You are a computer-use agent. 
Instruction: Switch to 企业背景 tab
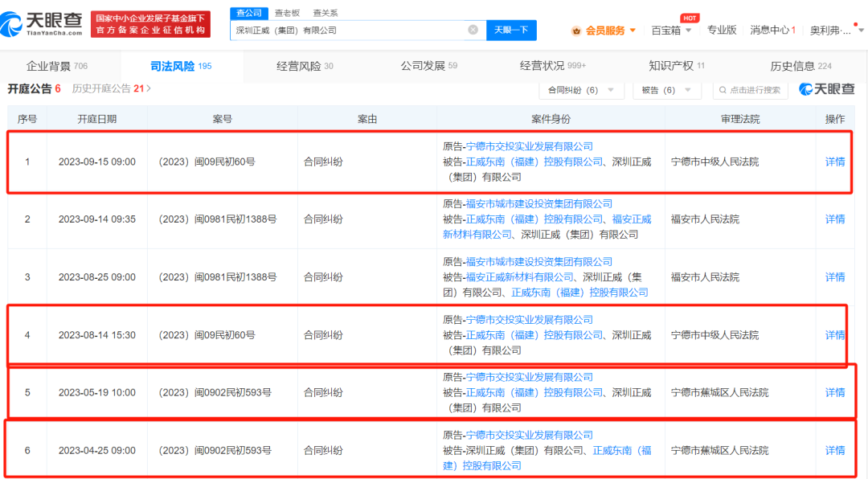(56, 66)
